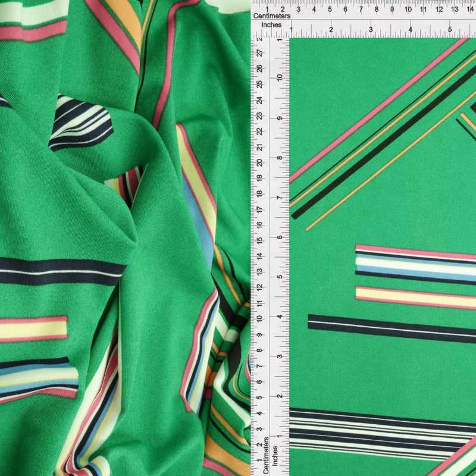The image size is (476, 476).
Task: Click the horizontal "Inches" label on top ruler
Action: pyautogui.click(x=271, y=25)
